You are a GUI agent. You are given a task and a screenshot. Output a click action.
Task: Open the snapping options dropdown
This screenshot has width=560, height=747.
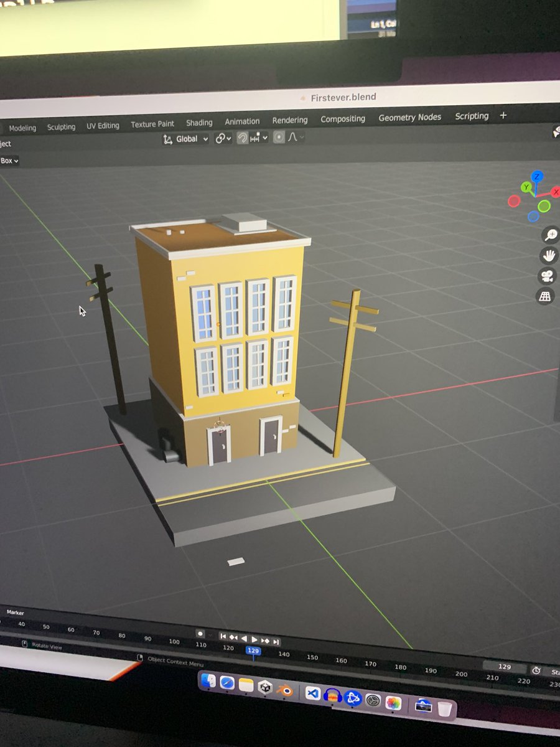tap(259, 138)
